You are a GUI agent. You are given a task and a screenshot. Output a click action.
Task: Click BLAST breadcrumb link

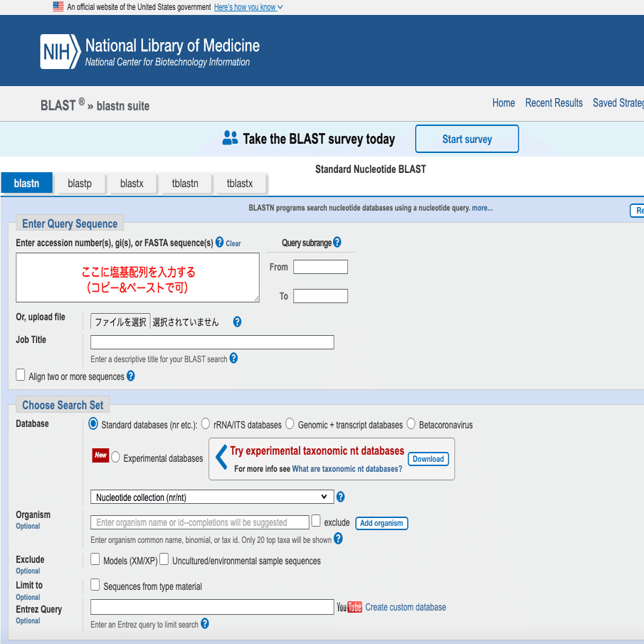coord(58,105)
